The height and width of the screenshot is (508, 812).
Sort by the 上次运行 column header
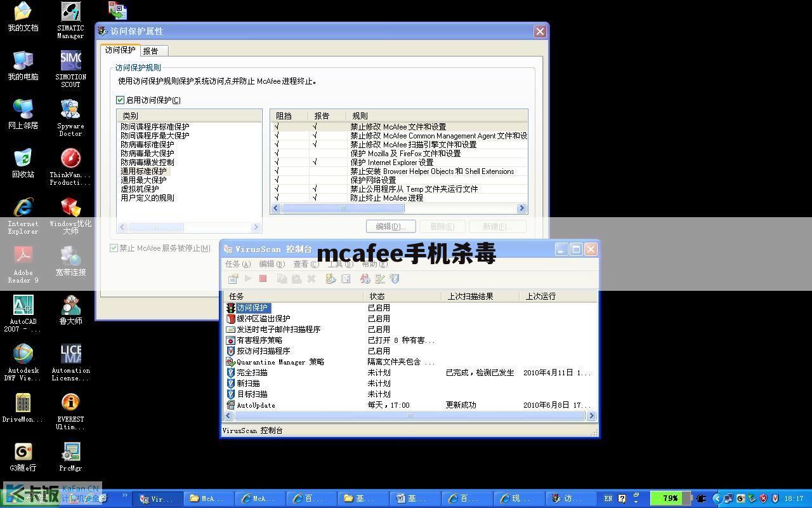coord(558,297)
